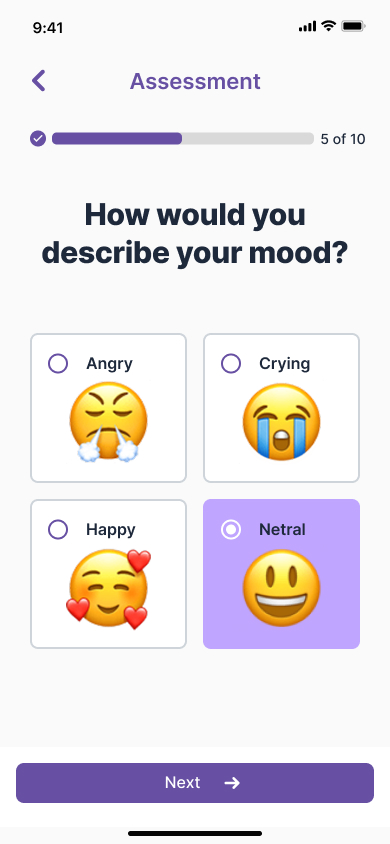Click the home indicator bar at bottom
The image size is (390, 844).
(x=195, y=833)
